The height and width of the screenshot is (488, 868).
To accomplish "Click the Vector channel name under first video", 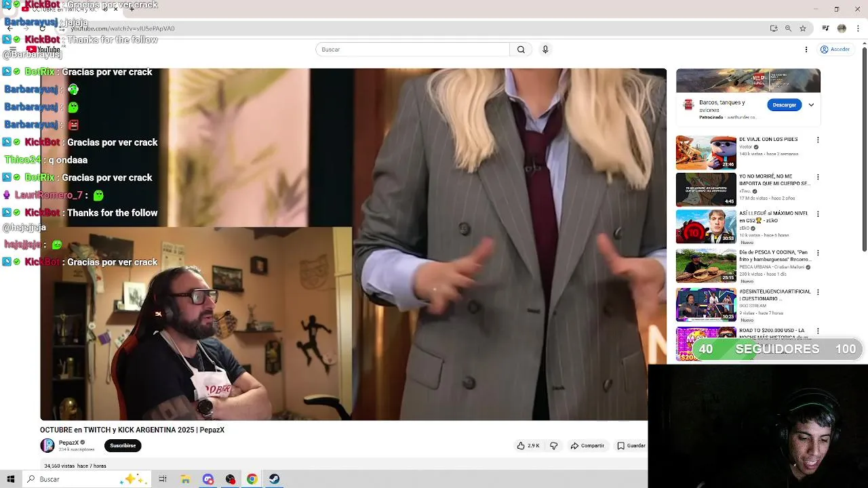I will click(x=746, y=146).
